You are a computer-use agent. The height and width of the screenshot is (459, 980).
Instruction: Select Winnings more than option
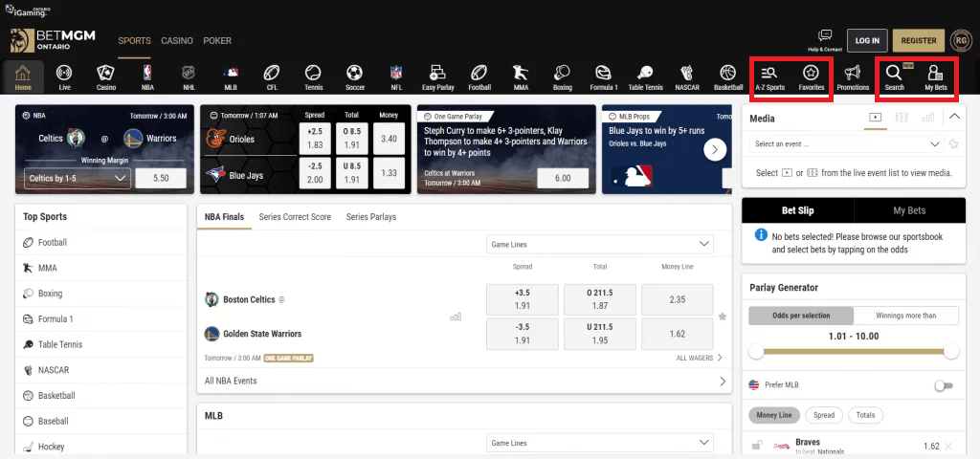click(x=905, y=316)
